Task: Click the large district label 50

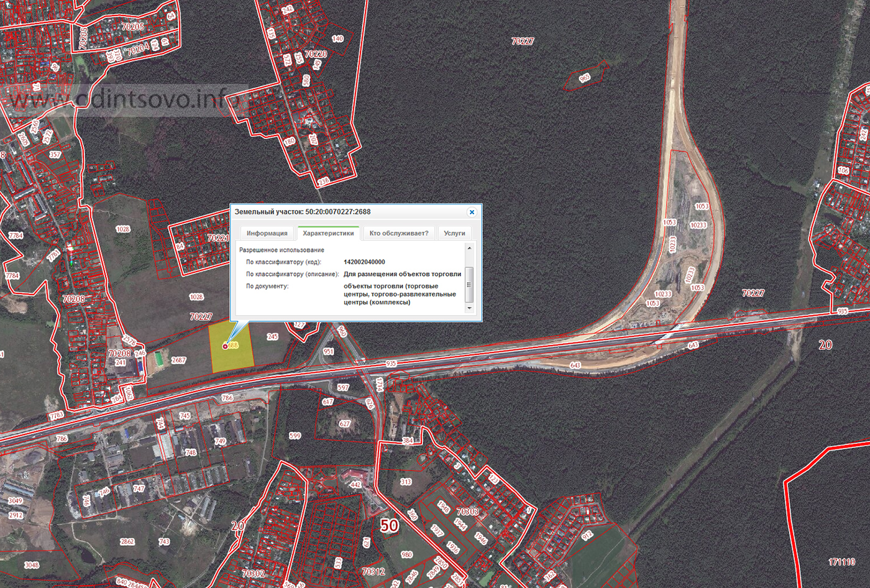Action: tap(389, 525)
